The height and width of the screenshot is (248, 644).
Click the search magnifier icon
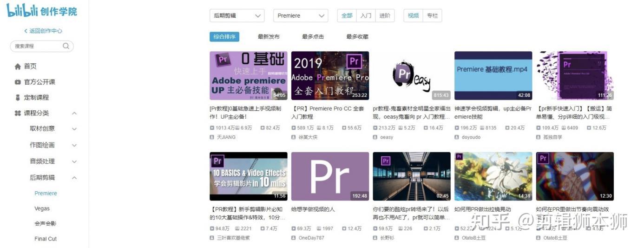(x=66, y=46)
